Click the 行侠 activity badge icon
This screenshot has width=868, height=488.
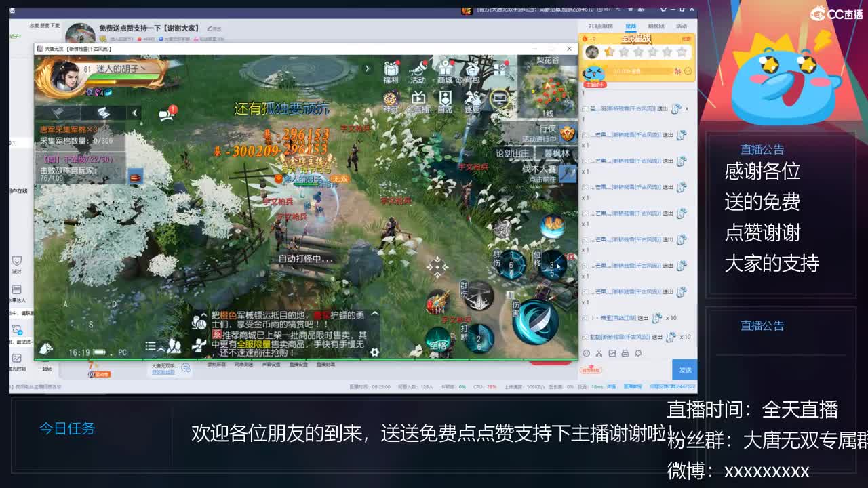[x=567, y=134]
